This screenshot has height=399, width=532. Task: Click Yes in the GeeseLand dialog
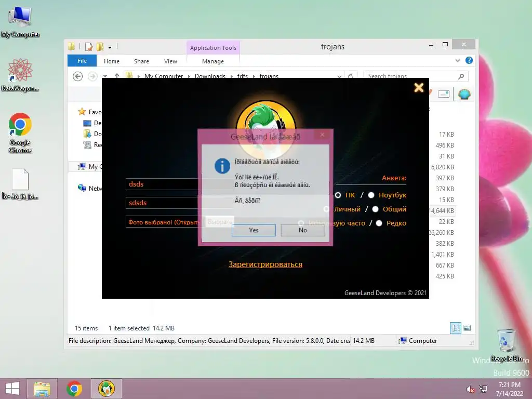tap(254, 230)
